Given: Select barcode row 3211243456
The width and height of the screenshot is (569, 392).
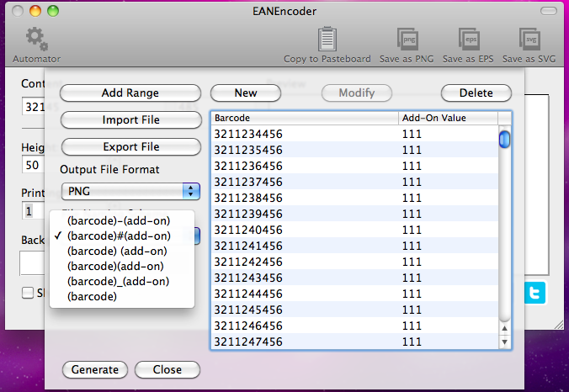Looking at the screenshot, I should coord(354,278).
